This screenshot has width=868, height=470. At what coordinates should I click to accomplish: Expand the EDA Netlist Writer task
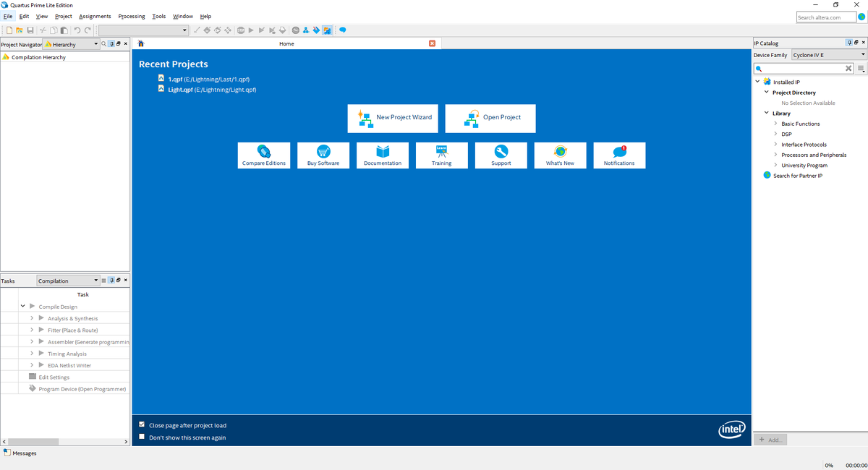(32, 365)
